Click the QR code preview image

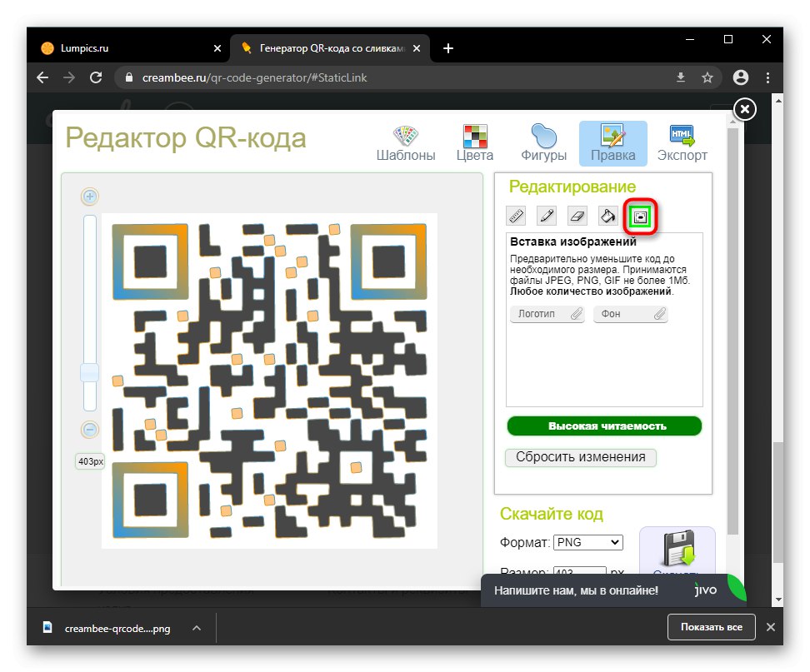pos(270,381)
